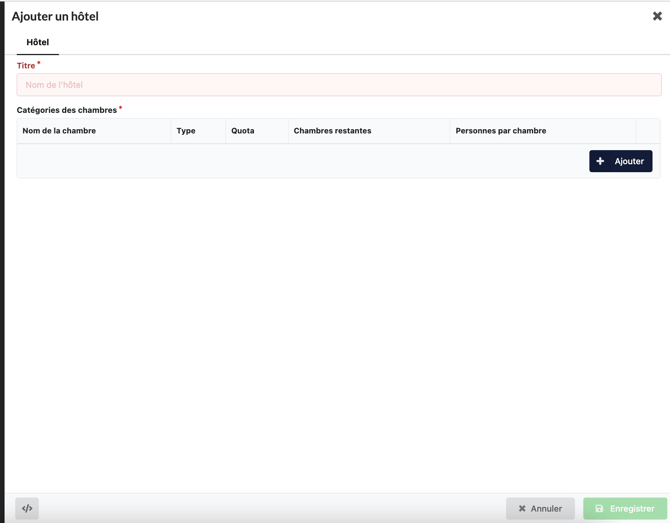Click the Catégories des chambres label
The image size is (670, 523).
tap(66, 110)
